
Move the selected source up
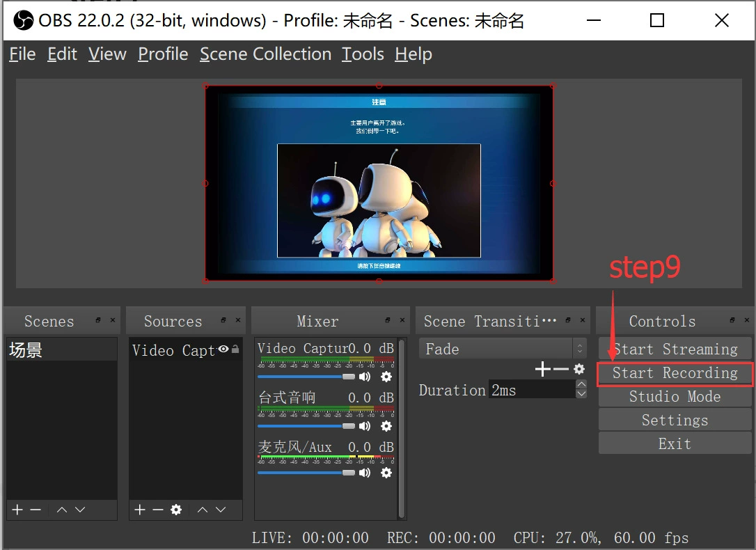(203, 510)
